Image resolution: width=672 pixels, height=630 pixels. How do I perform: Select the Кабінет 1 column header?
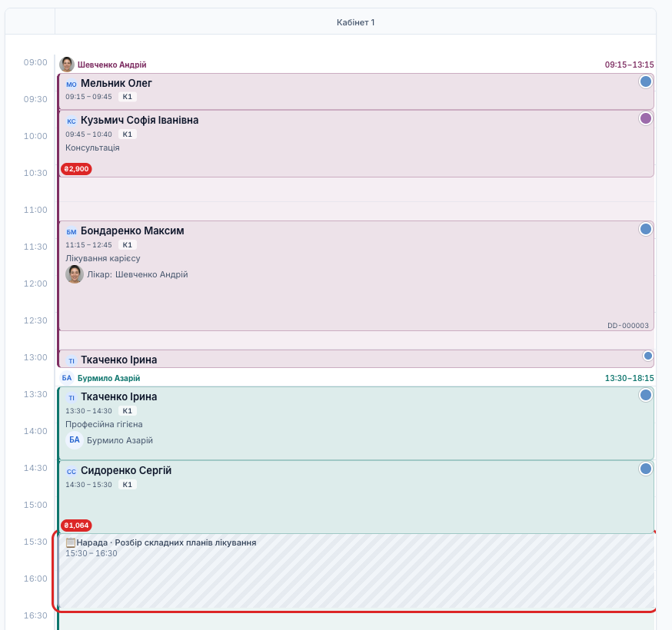point(355,22)
